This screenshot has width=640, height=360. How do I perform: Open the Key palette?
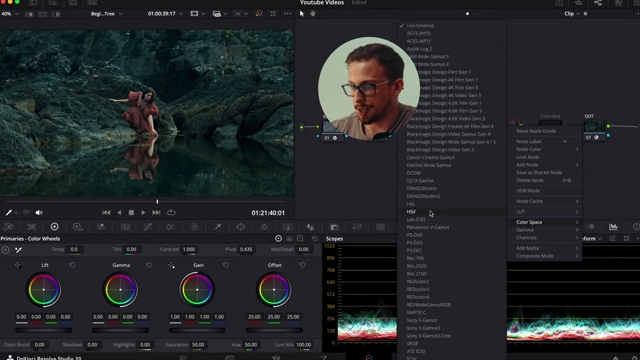click(x=334, y=227)
